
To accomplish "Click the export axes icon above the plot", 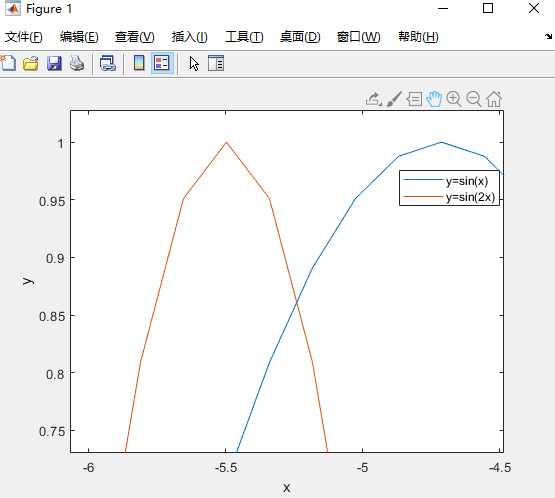I will pyautogui.click(x=373, y=99).
